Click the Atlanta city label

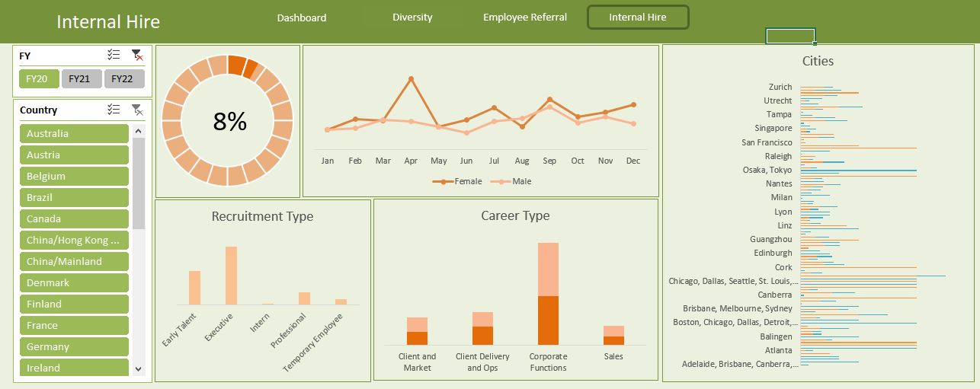[x=779, y=350]
